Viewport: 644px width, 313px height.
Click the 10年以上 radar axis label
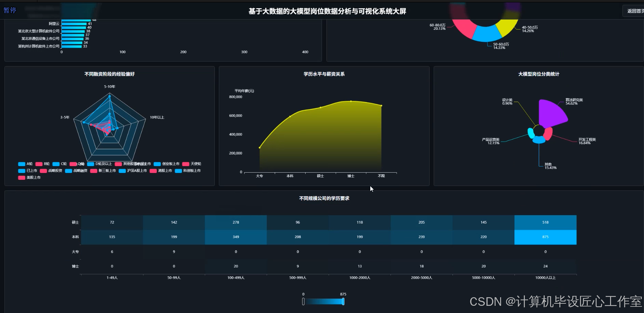pos(157,117)
